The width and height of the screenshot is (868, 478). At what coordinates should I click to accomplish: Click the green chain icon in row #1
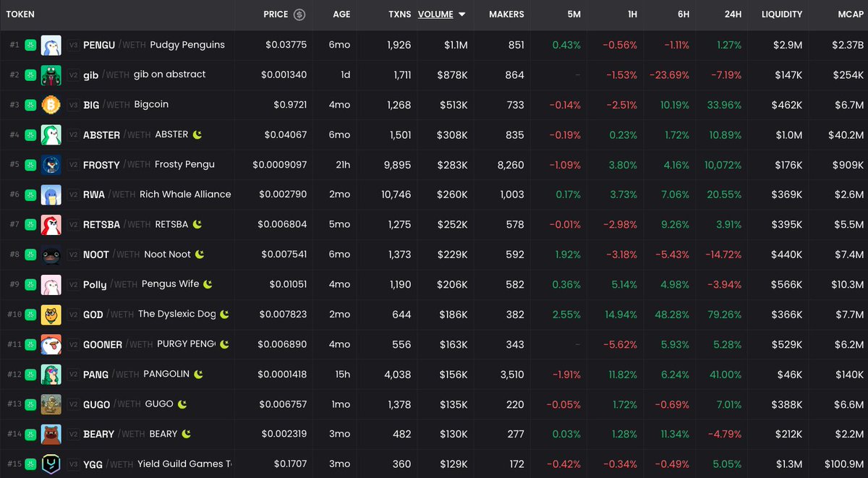tap(30, 45)
